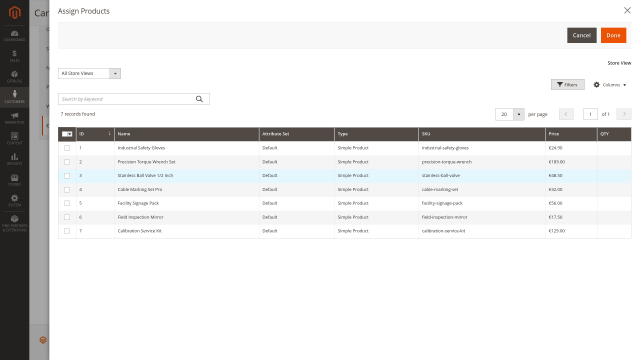640x360 pixels.
Task: Open the Stores sidebar menu
Action: (14, 180)
